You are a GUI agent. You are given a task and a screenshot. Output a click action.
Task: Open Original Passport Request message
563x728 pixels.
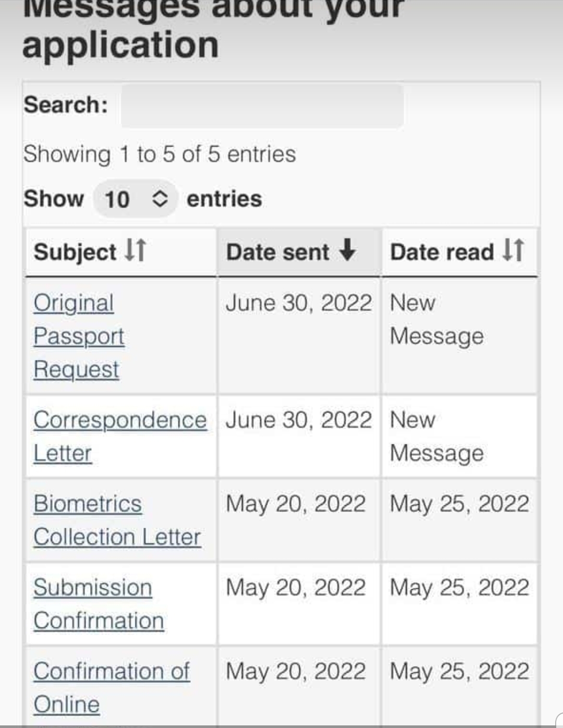coord(79,336)
